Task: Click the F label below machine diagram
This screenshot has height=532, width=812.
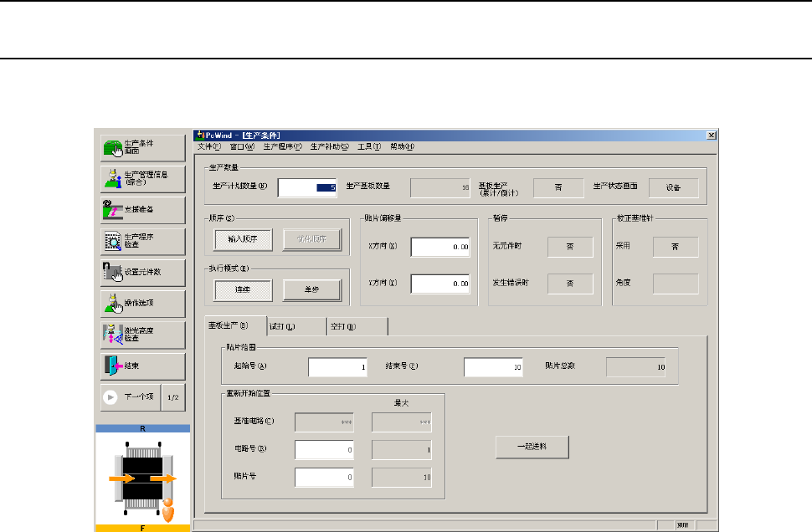Action: [x=143, y=528]
